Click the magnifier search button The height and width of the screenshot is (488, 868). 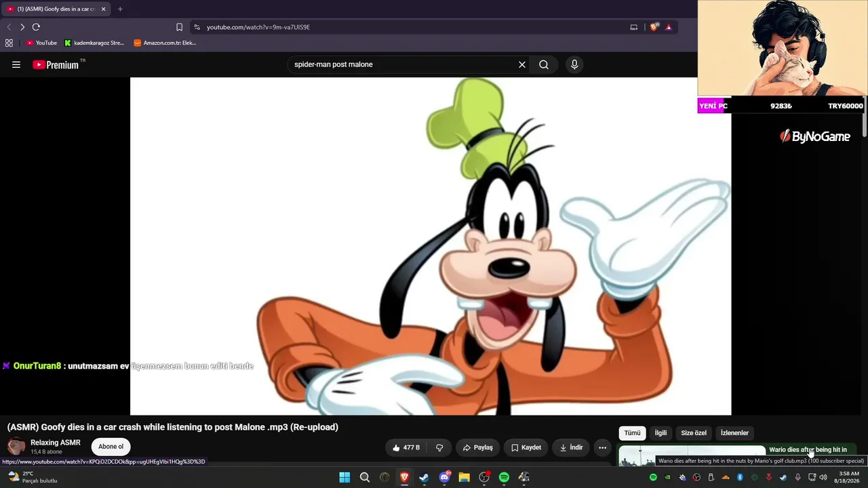pos(544,64)
